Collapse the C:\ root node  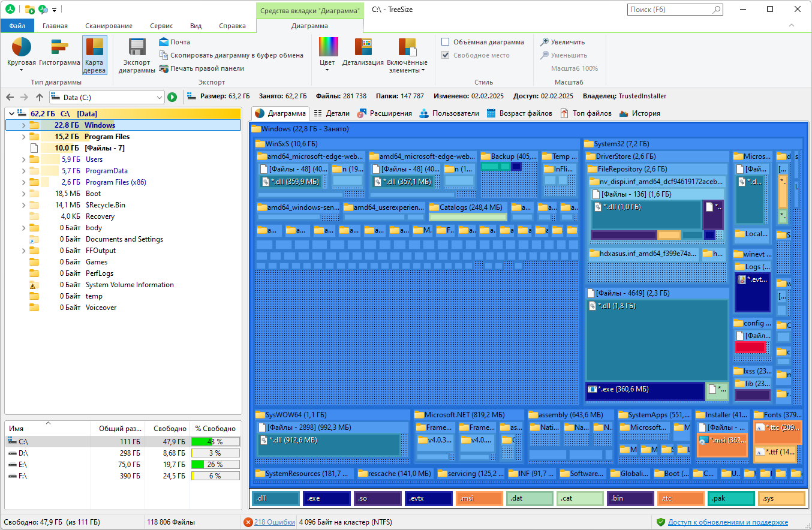[11, 114]
